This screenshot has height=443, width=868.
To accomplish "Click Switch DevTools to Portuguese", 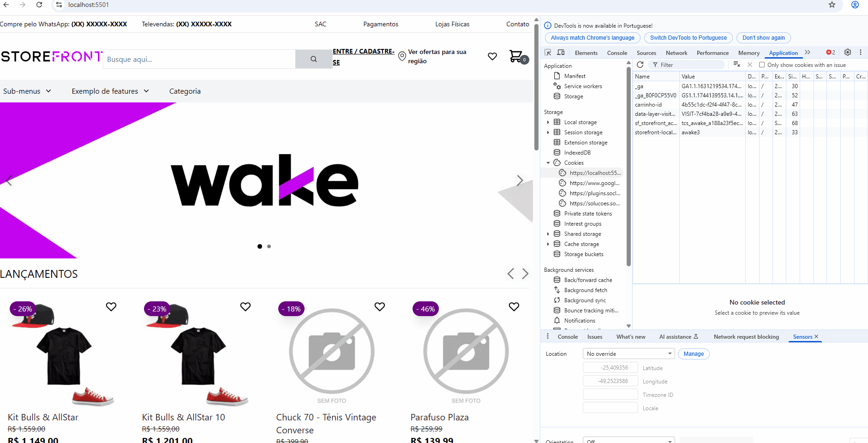I will tap(688, 38).
